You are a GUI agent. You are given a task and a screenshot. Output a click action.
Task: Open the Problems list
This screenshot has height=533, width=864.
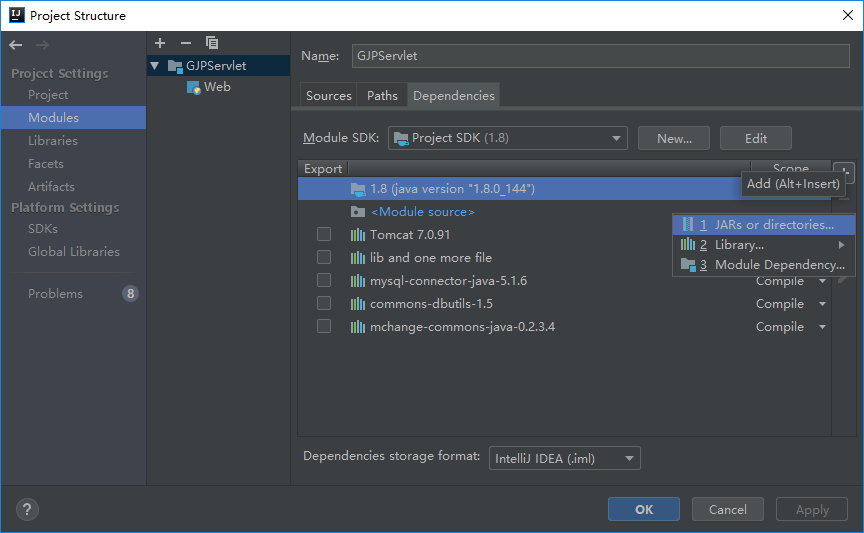[x=55, y=294]
